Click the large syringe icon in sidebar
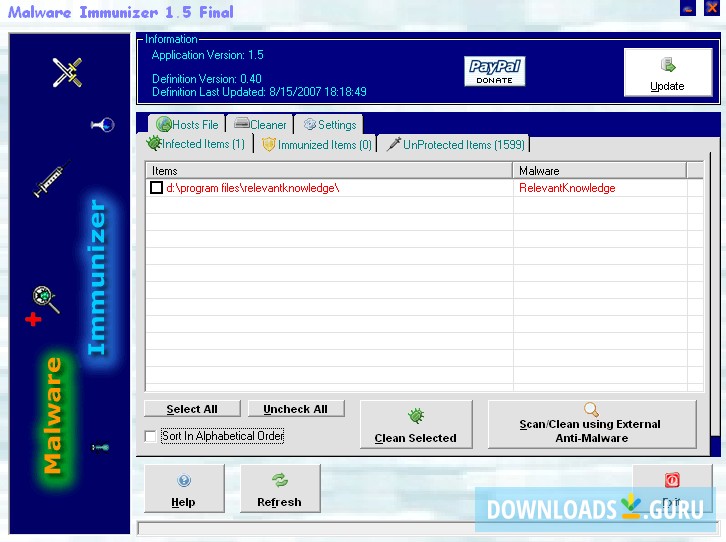Image resolution: width=726 pixels, height=542 pixels. tap(51, 180)
